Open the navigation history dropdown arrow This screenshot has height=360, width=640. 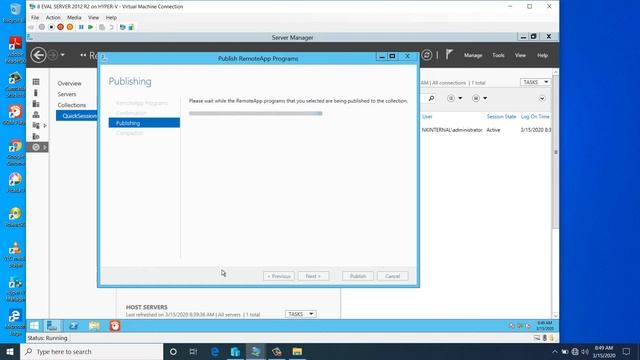coord(62,55)
